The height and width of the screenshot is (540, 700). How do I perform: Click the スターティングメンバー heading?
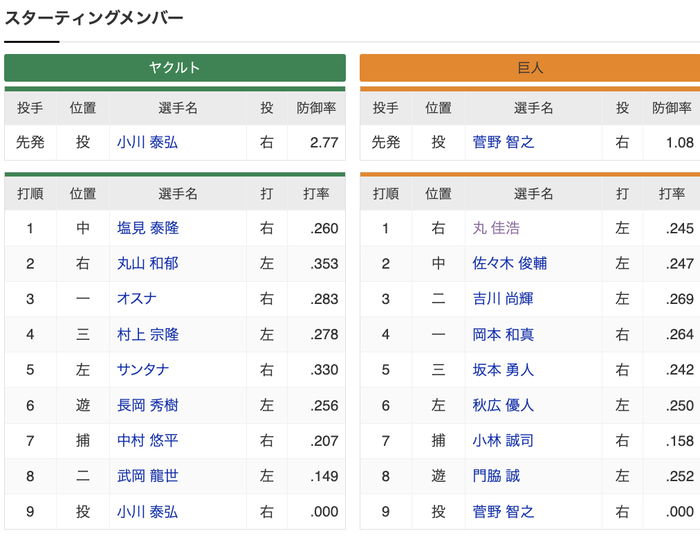point(94,18)
